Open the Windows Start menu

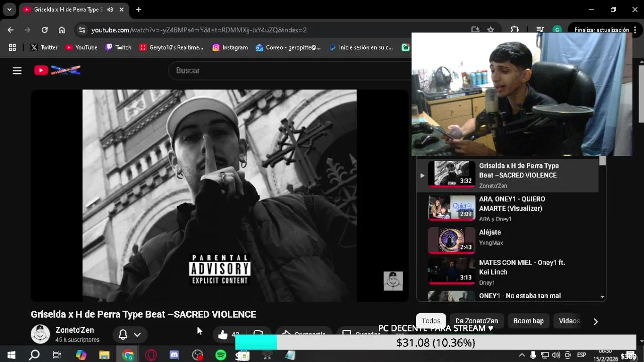[x=11, y=355]
